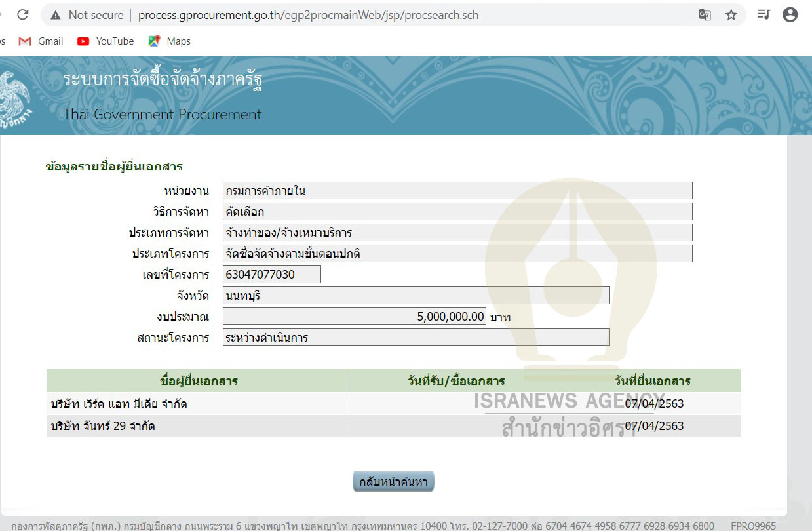
Task: Click the ชื่อผู้ยื่นเอกสาร column header
Action: [x=198, y=381]
